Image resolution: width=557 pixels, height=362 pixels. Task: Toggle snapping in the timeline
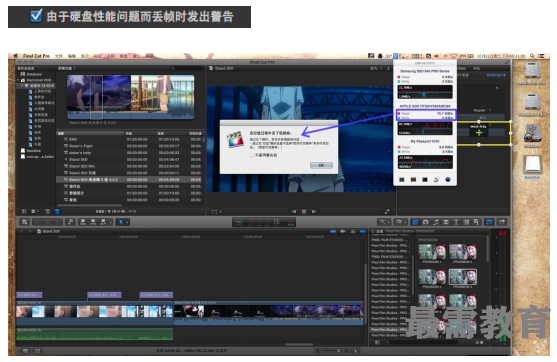[363, 232]
